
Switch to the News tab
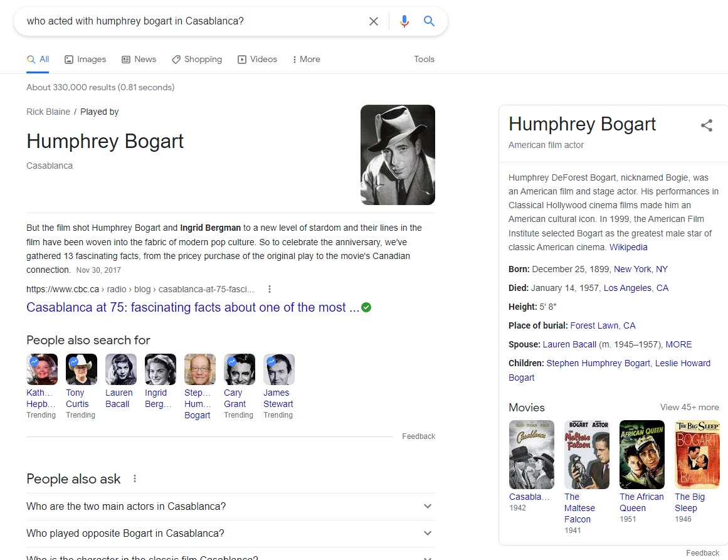(x=139, y=60)
